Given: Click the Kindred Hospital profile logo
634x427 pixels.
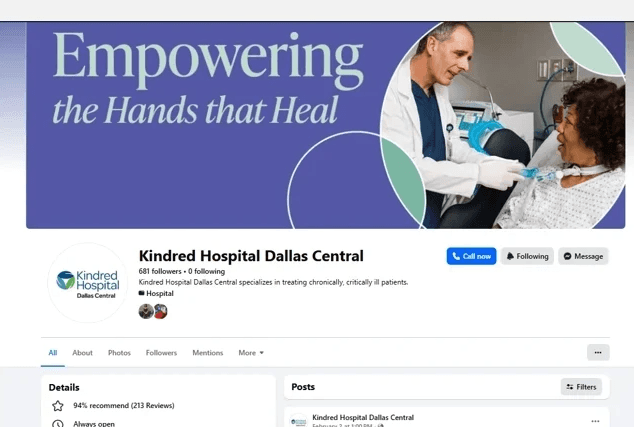Looking at the screenshot, I should pyautogui.click(x=88, y=283).
